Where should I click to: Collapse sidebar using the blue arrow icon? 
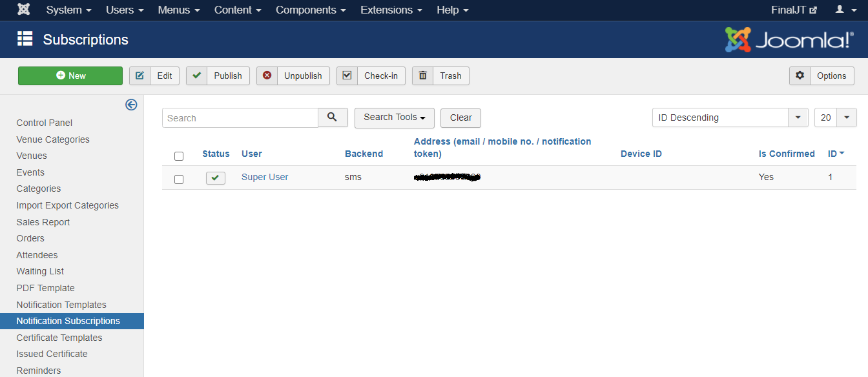[131, 105]
